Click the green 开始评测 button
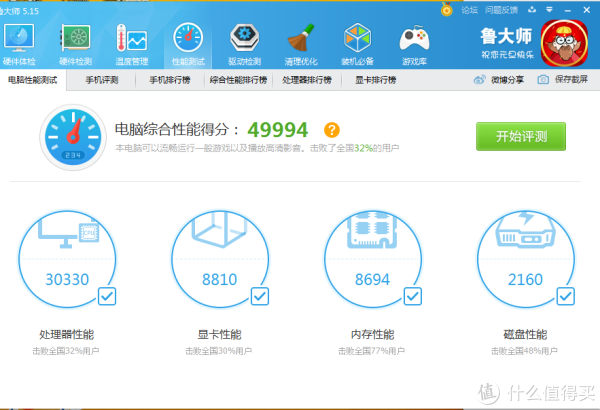Screen dimensions: 600x410 pos(521,136)
